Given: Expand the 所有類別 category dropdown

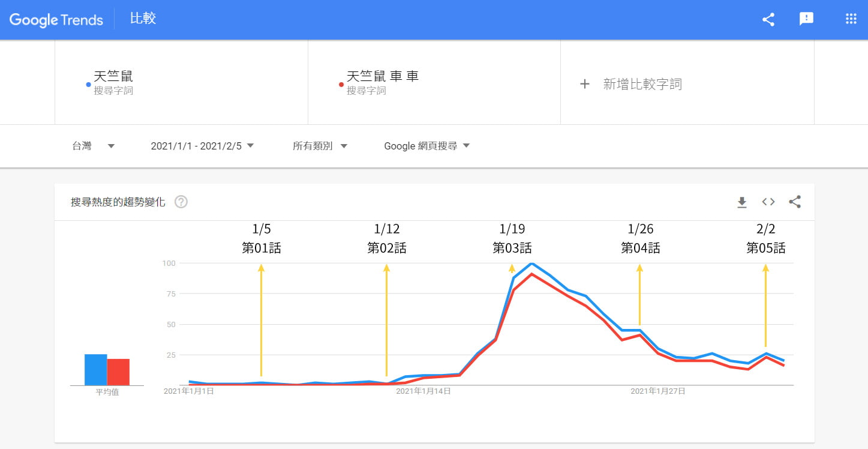Looking at the screenshot, I should coord(320,145).
